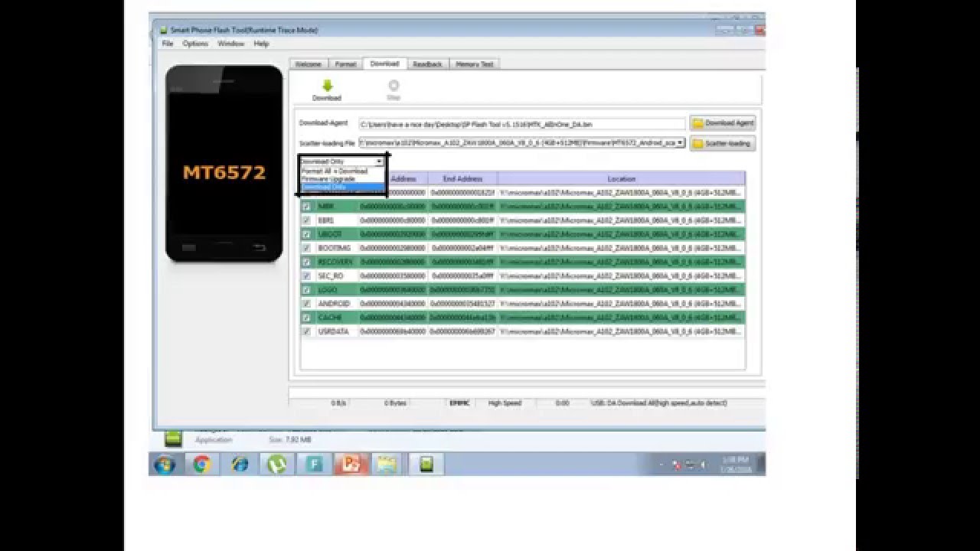Select the MBR partition name
Screen dimensions: 980x551
click(326, 207)
